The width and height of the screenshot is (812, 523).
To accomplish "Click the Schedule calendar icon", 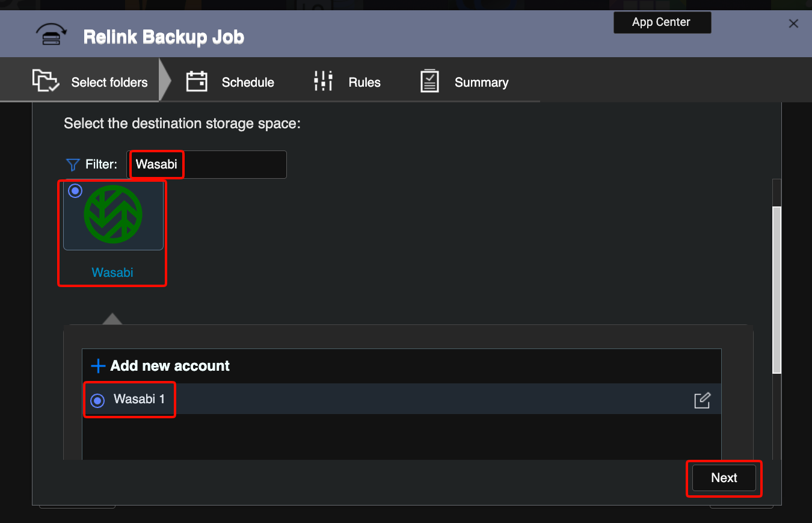I will (x=197, y=81).
